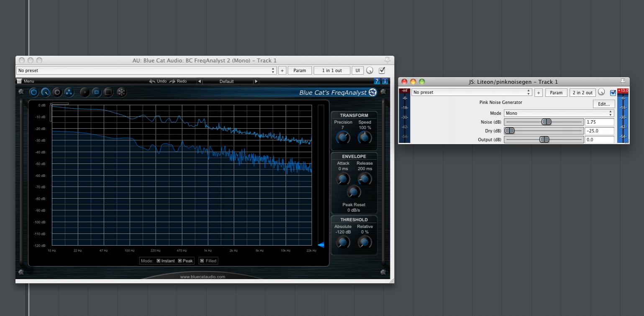The width and height of the screenshot is (644, 316).
Task: Toggle the pinknoisegen plugin enable checkbox
Action: click(x=613, y=93)
